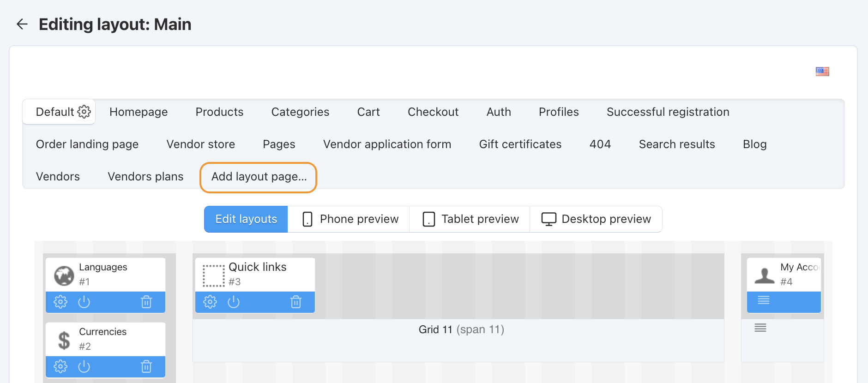Select the Desktop preview button
Screen dimensions: 868x383
tap(596, 219)
